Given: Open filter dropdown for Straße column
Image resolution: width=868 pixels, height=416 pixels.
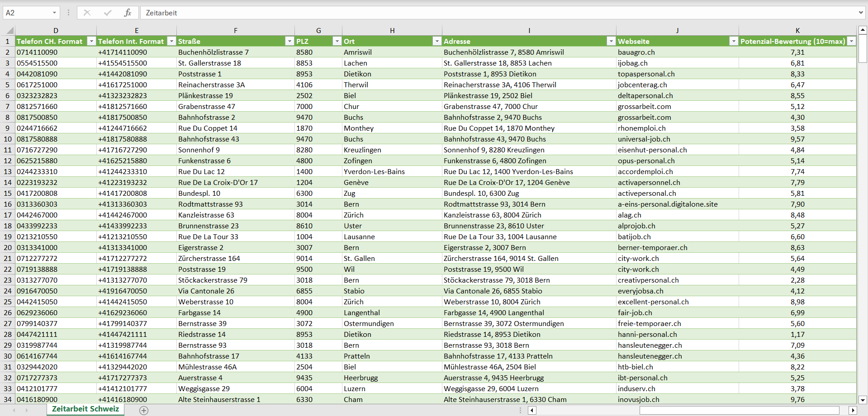Looking at the screenshot, I should 289,41.
